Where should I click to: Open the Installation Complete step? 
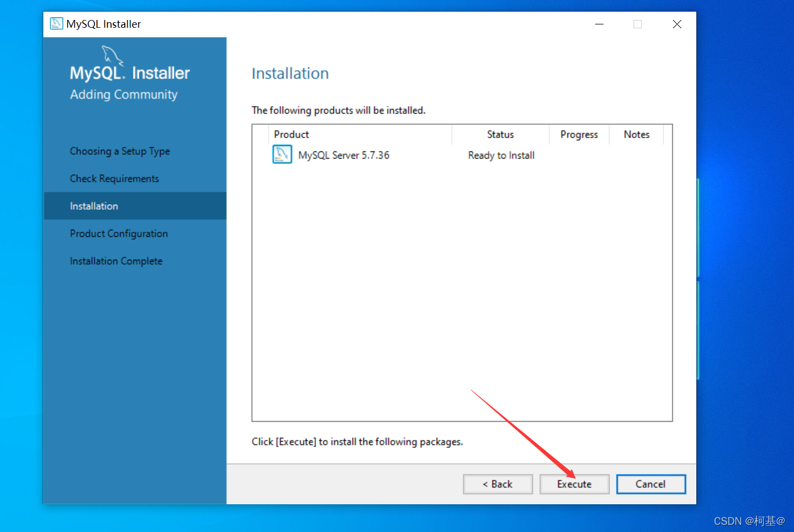pos(116,261)
